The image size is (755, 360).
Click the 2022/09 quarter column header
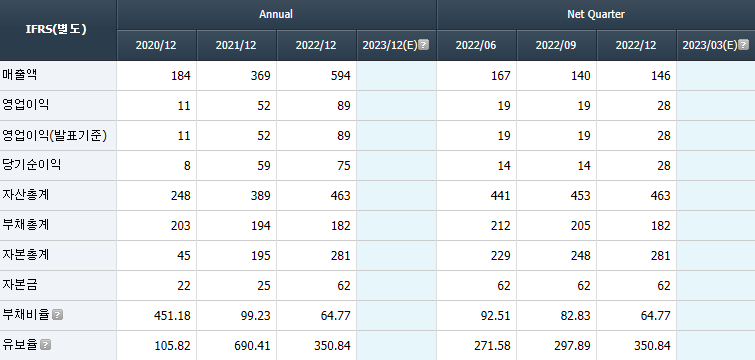coord(557,45)
